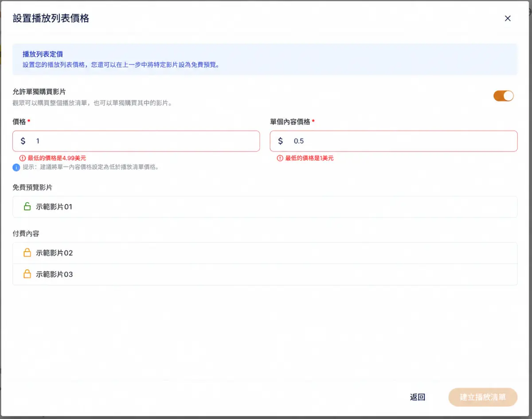Click the error icon beside 最低的價格是4.99美元
The height and width of the screenshot is (419, 532).
coord(23,158)
